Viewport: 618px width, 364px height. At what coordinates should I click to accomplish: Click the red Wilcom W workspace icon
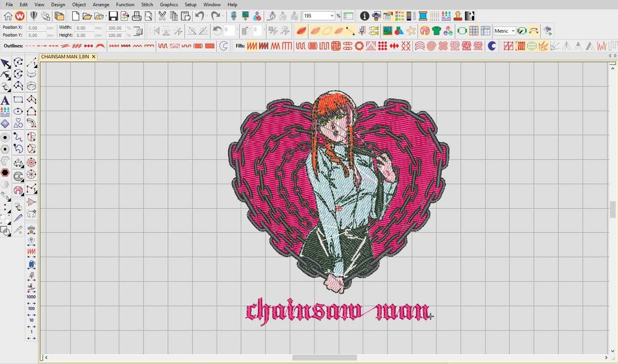click(x=20, y=16)
